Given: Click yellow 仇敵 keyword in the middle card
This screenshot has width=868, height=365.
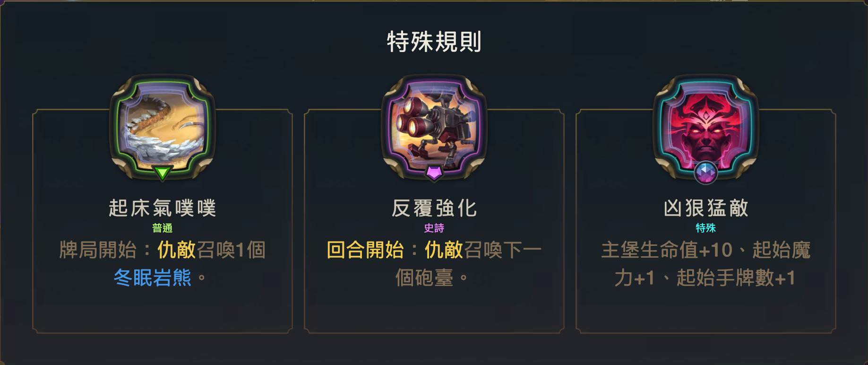Looking at the screenshot, I should 444,250.
